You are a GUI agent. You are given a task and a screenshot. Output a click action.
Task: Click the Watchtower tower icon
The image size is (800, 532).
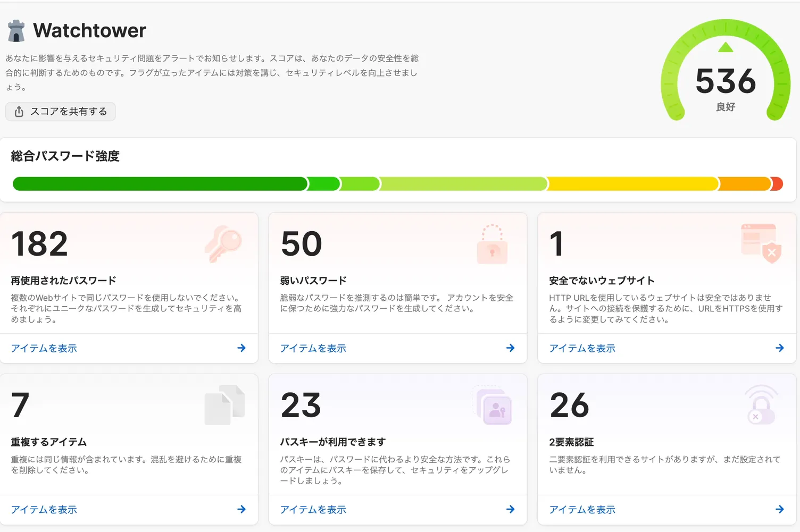pos(16,31)
